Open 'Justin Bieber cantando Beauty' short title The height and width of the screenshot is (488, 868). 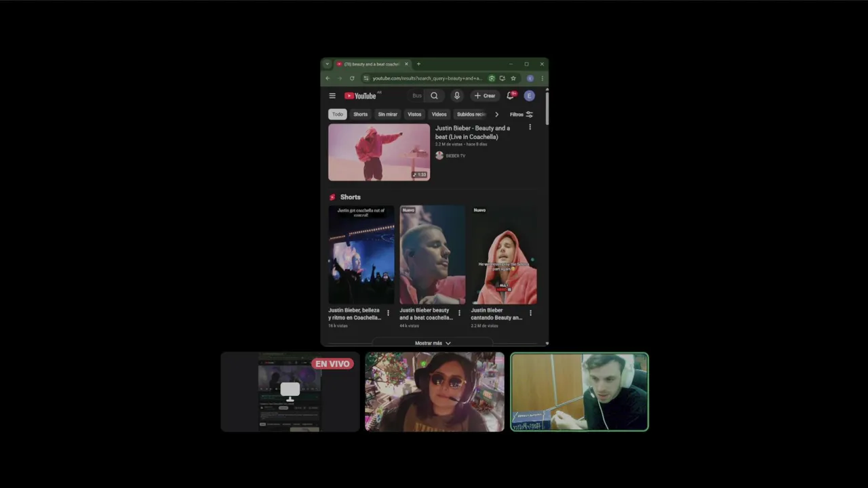[x=497, y=314]
